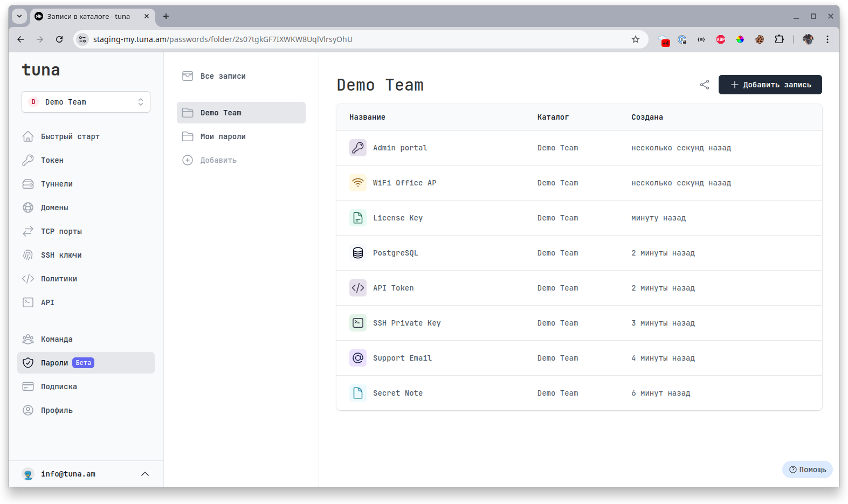848x504 pixels.
Task: Open the Demo Team workspace switcher dropdown
Action: pos(86,102)
